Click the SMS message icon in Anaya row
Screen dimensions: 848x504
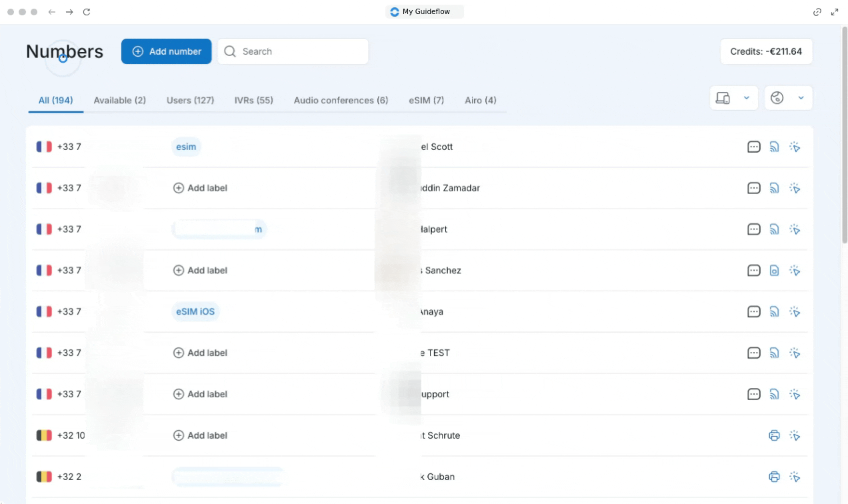point(753,312)
